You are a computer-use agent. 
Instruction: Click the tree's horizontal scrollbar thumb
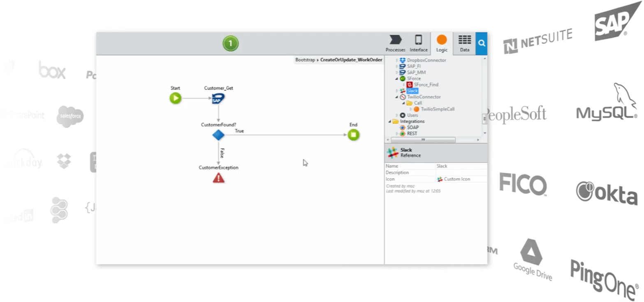tap(423, 140)
